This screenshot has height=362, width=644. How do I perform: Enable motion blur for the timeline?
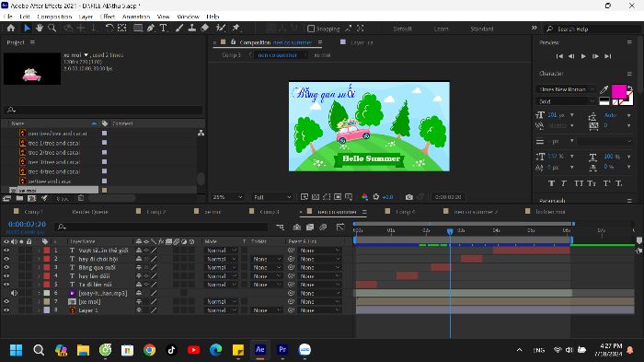(x=323, y=227)
